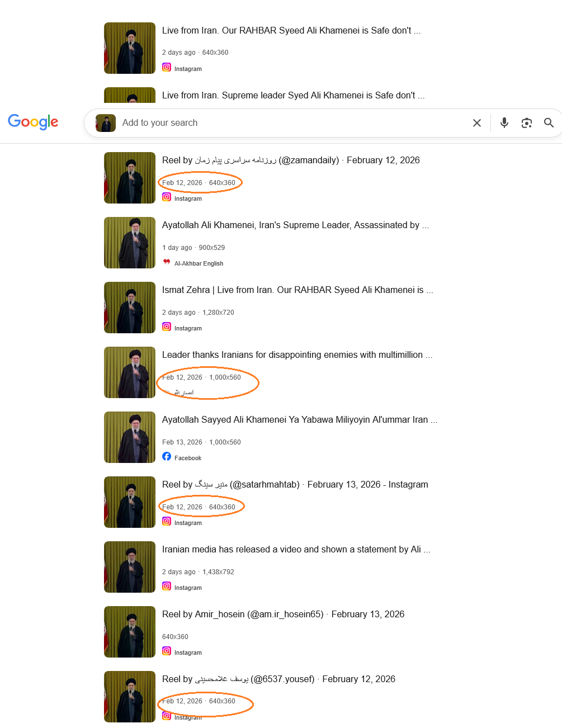Clear the search with the X icon
The height and width of the screenshot is (728, 562).
477,123
